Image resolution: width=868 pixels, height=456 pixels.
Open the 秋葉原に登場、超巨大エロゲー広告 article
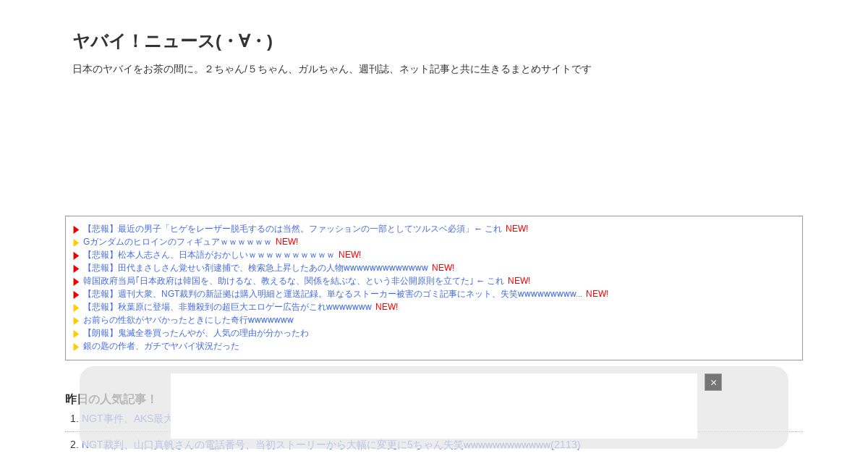pyautogui.click(x=227, y=307)
